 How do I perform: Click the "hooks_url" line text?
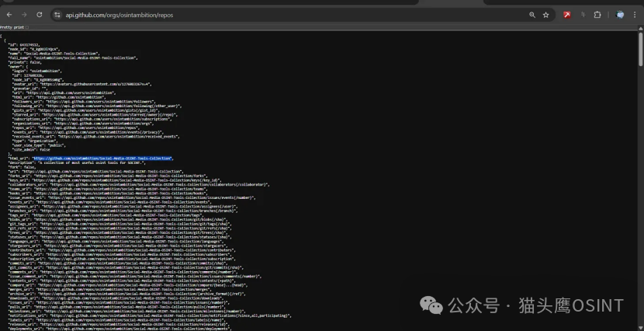tap(109, 193)
